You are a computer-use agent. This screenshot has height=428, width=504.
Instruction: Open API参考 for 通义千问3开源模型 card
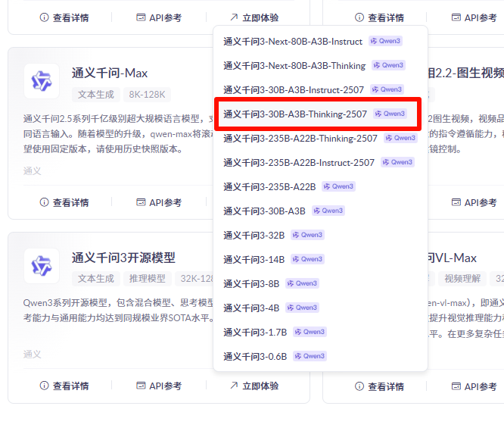point(159,386)
